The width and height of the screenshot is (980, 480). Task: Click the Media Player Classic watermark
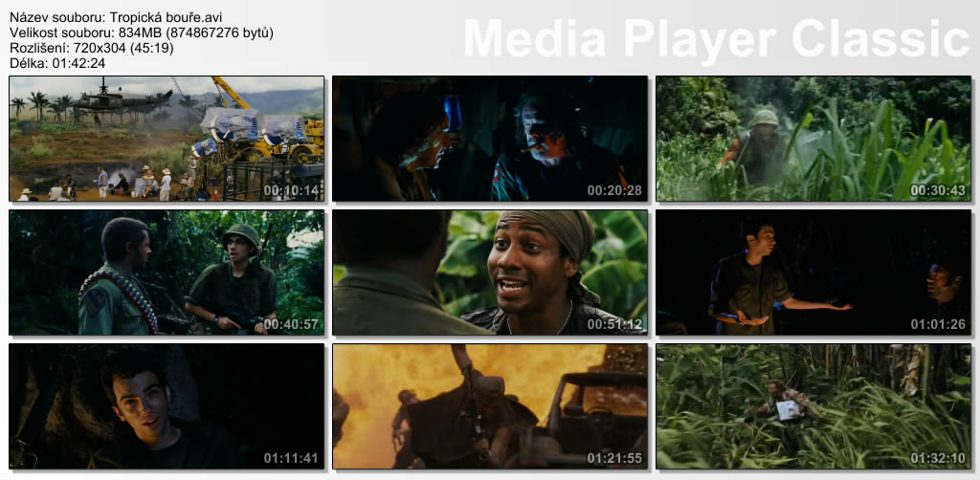(716, 39)
